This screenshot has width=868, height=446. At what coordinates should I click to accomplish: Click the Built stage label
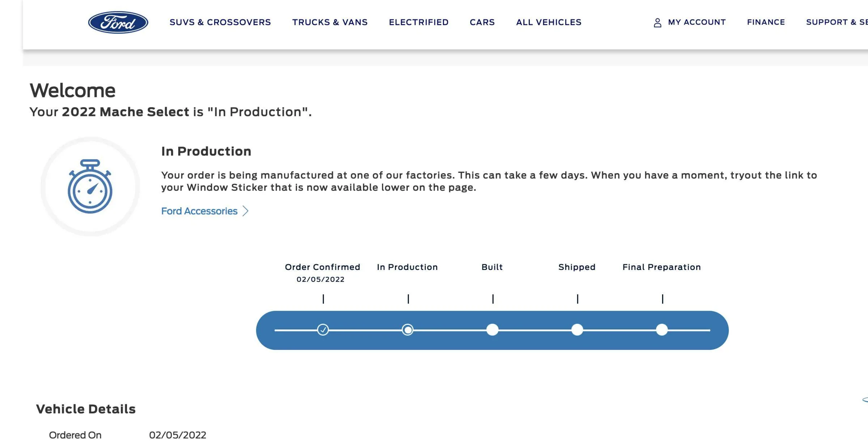pyautogui.click(x=492, y=267)
